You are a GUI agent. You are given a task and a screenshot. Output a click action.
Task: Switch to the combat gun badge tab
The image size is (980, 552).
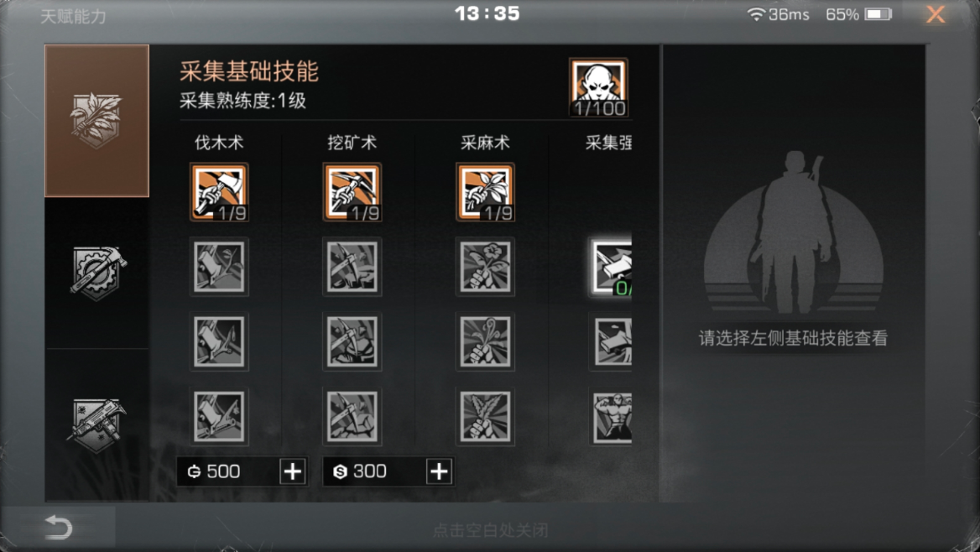coord(96,425)
